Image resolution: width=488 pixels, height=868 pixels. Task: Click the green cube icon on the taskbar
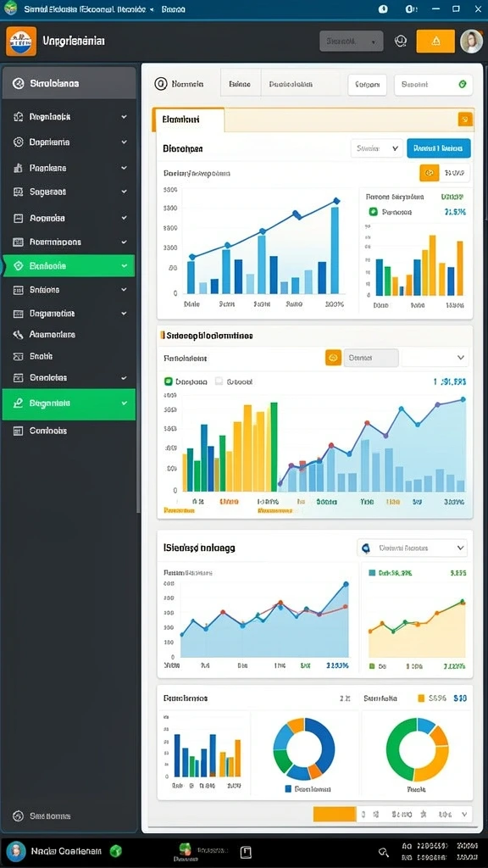tap(115, 851)
